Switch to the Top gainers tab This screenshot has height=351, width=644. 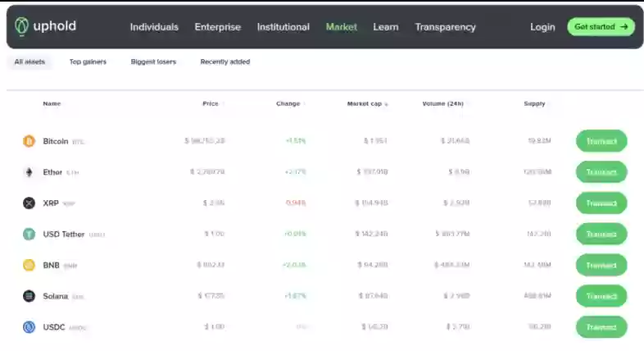tap(88, 62)
